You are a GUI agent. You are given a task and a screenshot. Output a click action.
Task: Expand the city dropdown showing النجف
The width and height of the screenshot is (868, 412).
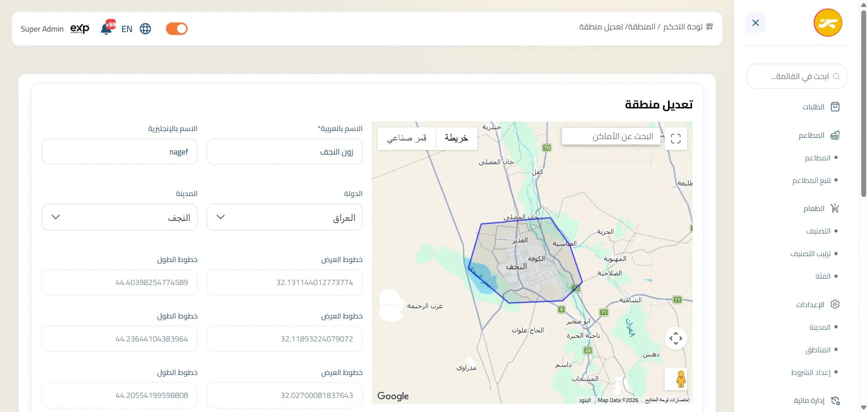point(119,217)
